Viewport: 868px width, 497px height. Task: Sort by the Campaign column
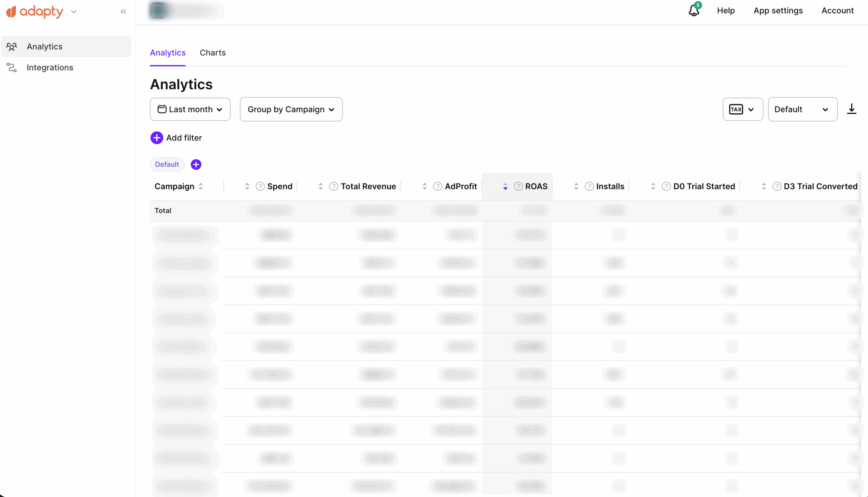pyautogui.click(x=200, y=186)
